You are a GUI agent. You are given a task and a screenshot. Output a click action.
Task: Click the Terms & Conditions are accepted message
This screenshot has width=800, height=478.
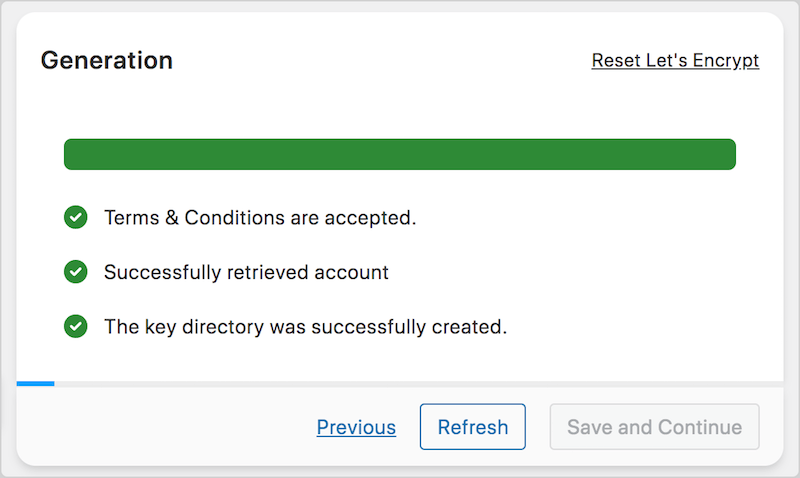(x=260, y=218)
